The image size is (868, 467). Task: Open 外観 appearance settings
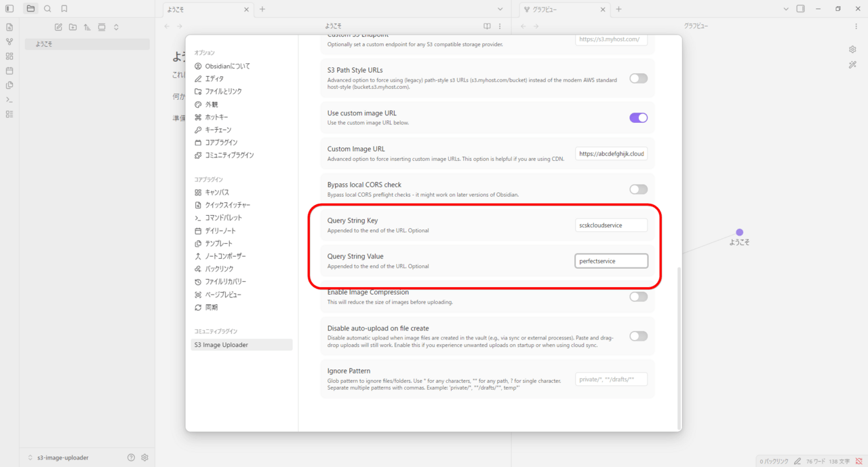(242, 105)
